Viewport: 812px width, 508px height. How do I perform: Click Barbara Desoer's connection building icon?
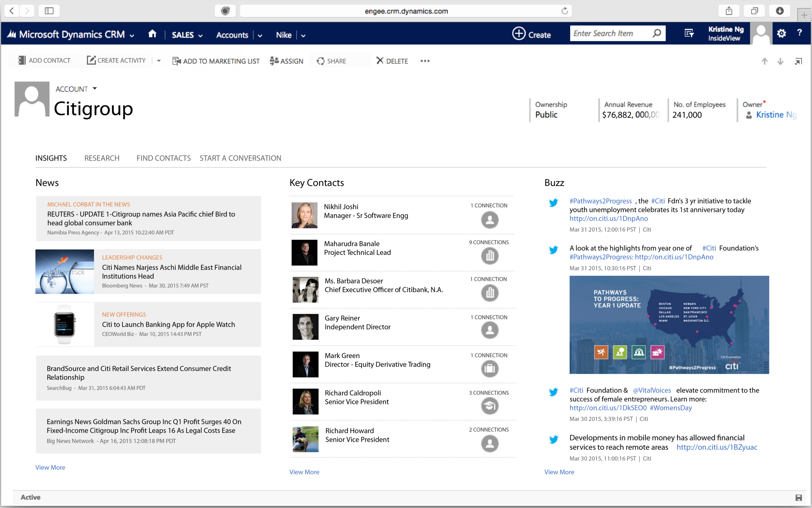coord(490,293)
